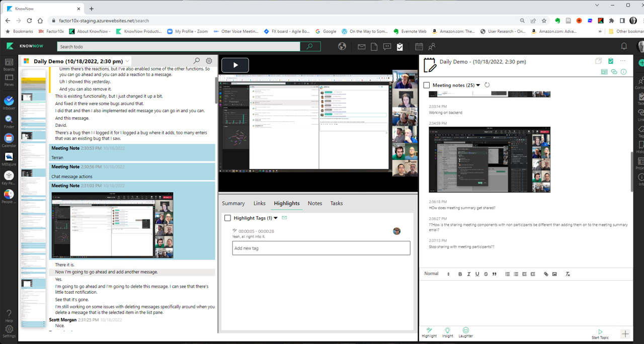Screen dimensions: 644x344
Task: Click the notification bell icon
Action: point(624,46)
